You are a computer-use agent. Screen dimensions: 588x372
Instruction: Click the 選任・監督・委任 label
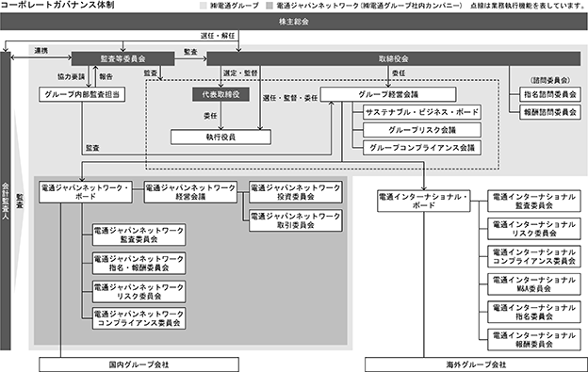(290, 98)
